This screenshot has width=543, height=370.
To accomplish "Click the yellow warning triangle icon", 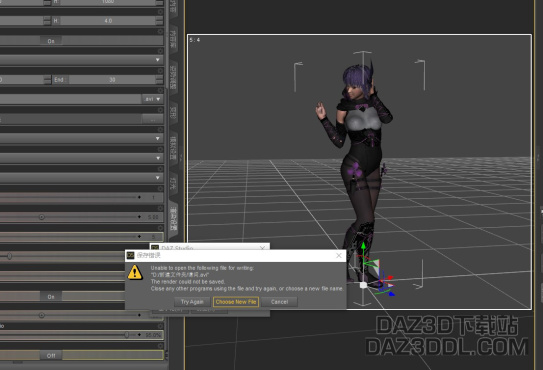I will (x=135, y=272).
